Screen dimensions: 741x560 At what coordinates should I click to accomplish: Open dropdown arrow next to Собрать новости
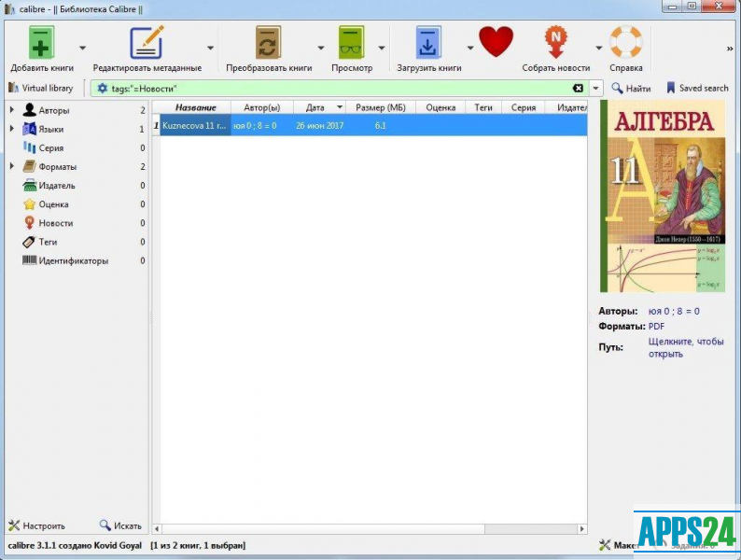tap(599, 48)
